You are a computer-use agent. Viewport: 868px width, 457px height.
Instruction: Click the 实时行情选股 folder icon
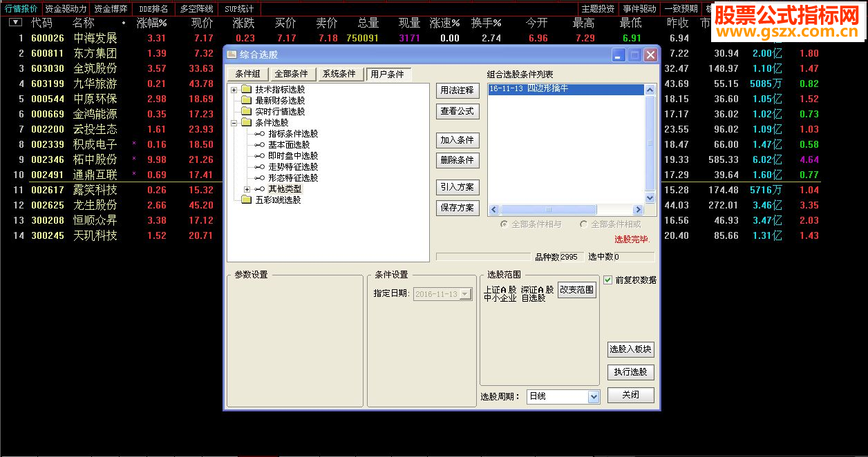[x=247, y=112]
